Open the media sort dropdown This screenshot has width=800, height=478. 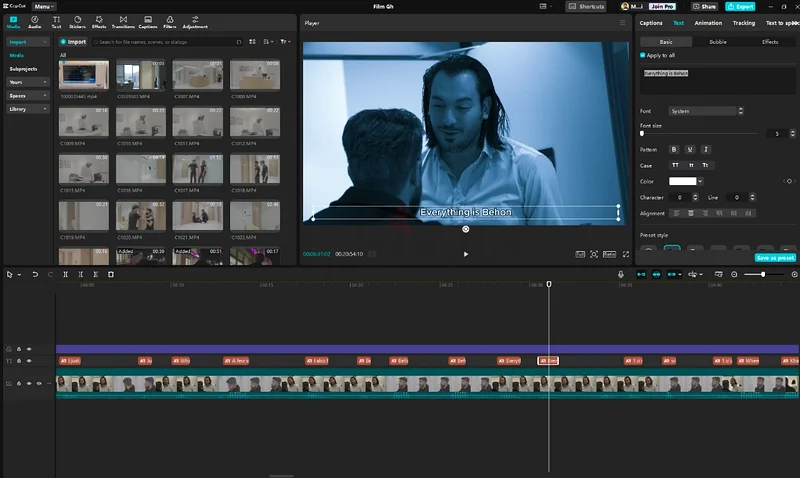click(x=268, y=42)
